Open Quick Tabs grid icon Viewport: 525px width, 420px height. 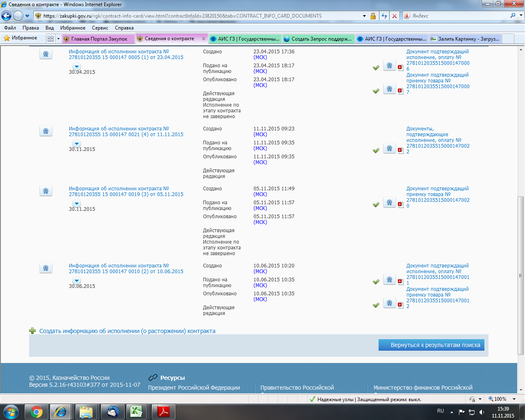click(x=50, y=39)
